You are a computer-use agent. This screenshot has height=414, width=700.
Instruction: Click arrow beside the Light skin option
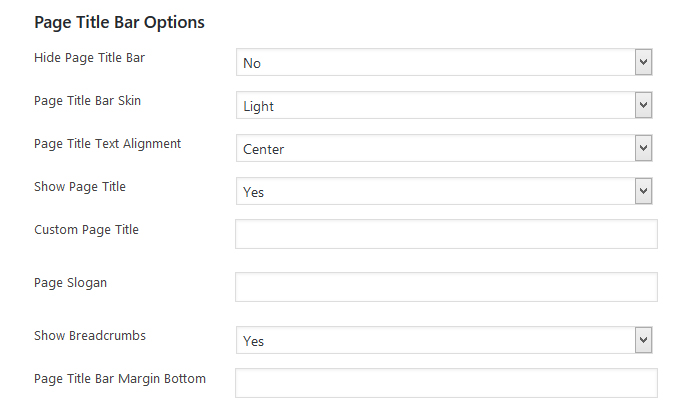click(x=644, y=106)
